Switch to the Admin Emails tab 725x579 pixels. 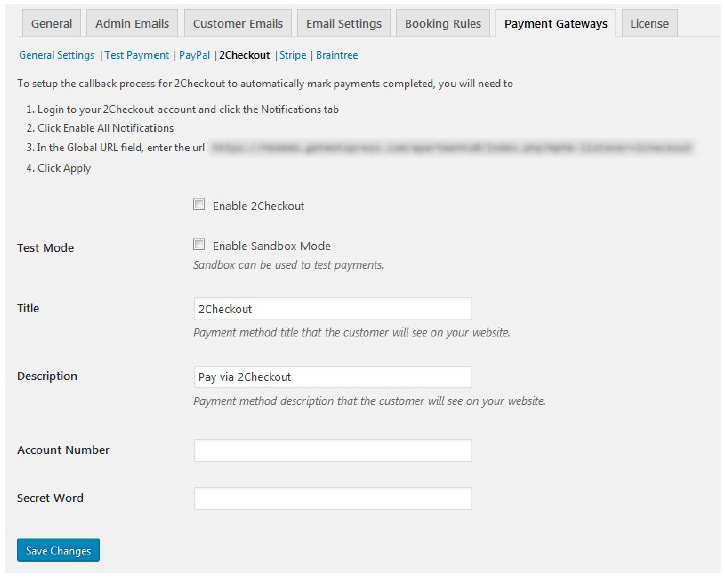coord(132,24)
